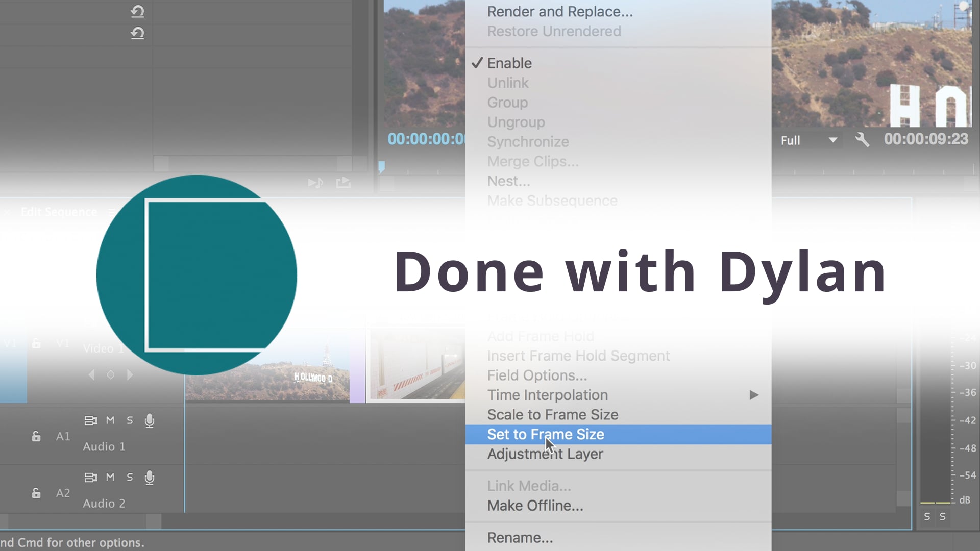Toggle the track lock padlock on Audio 1
The width and height of the screenshot is (980, 551).
(36, 436)
